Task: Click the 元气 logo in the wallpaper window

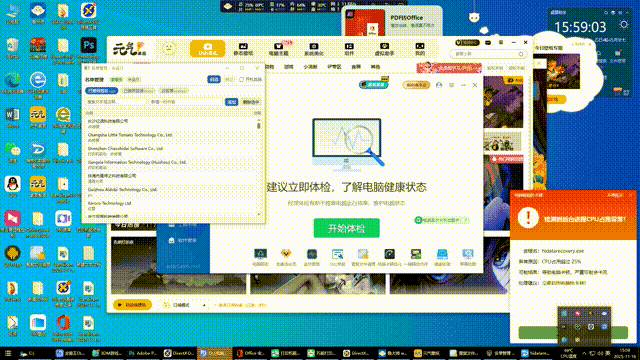Action: point(129,49)
